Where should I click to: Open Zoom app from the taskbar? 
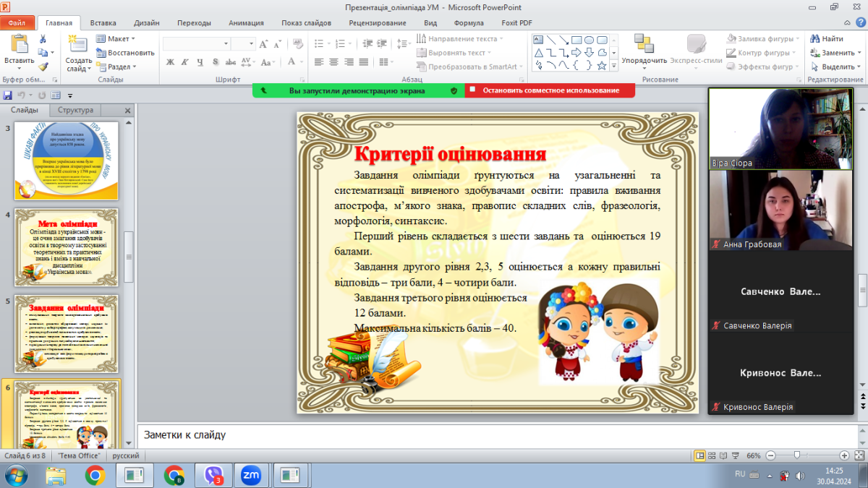[x=251, y=475]
